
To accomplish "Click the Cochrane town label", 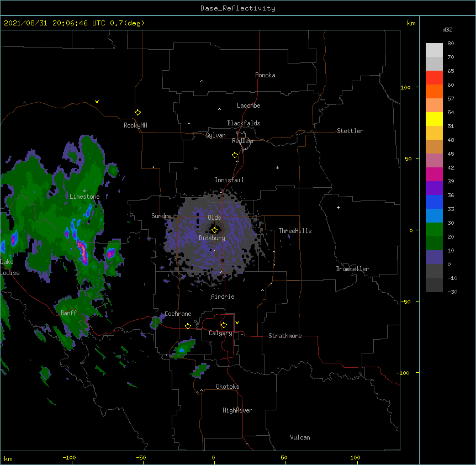I will [x=178, y=314].
